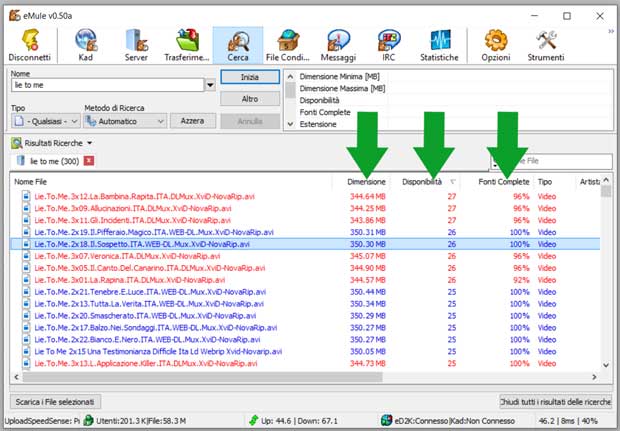This screenshot has width=620, height=431.
Task: Click the Utenti status bar globe icon
Action: tap(89, 421)
